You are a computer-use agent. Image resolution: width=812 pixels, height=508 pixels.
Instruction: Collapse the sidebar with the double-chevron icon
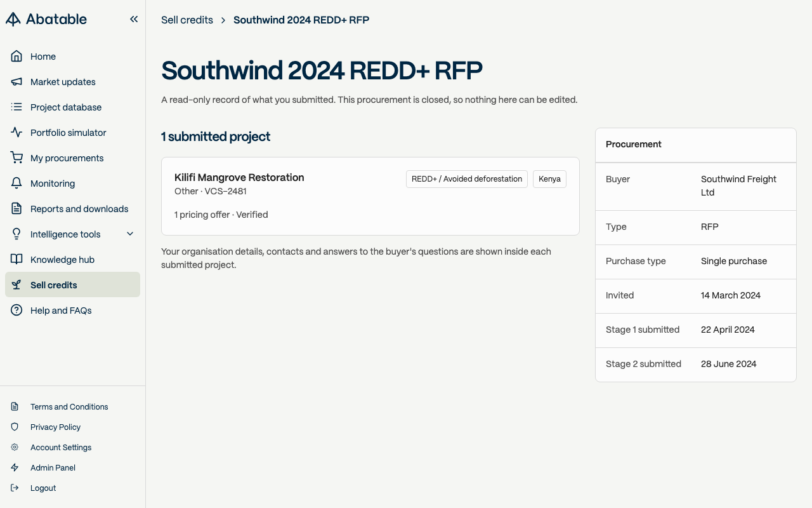(134, 19)
